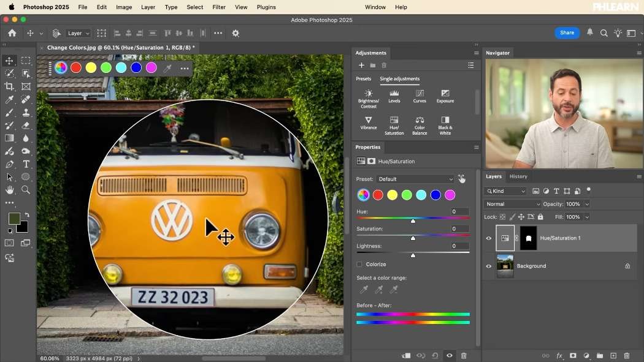
Task: Select the Brush tool
Action: click(9, 112)
